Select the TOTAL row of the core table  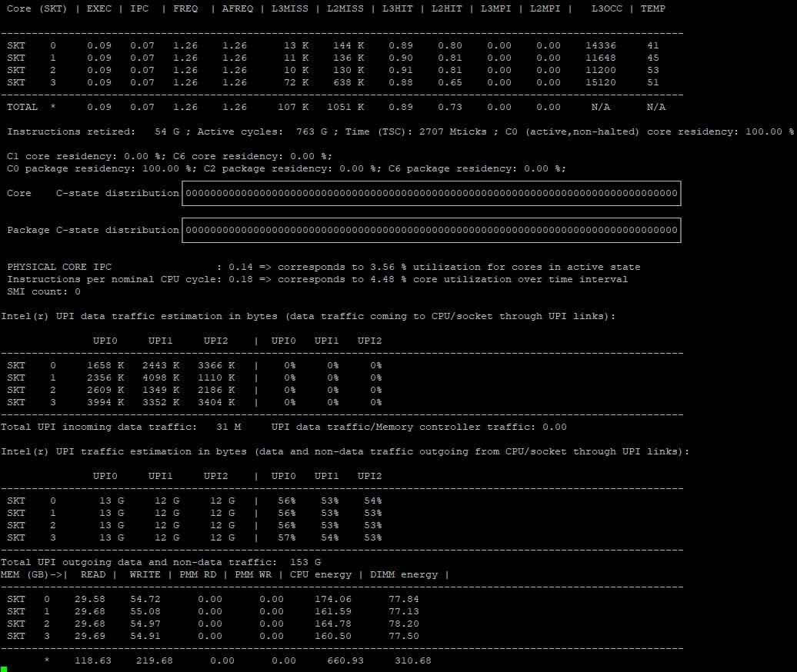(x=331, y=107)
